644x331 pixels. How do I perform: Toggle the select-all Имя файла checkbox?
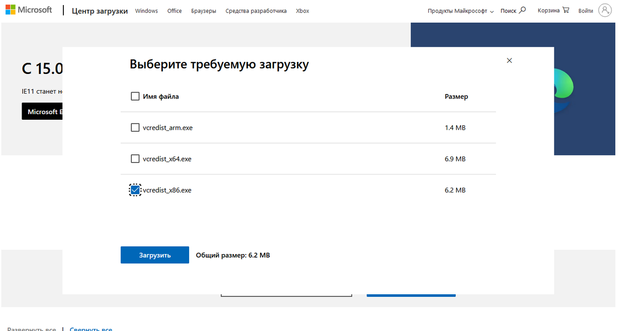135,96
